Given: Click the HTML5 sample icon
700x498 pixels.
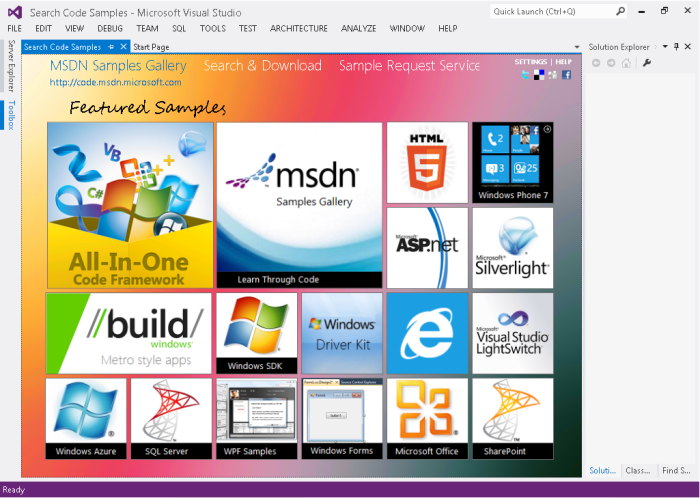Looking at the screenshot, I should pyautogui.click(x=427, y=162).
